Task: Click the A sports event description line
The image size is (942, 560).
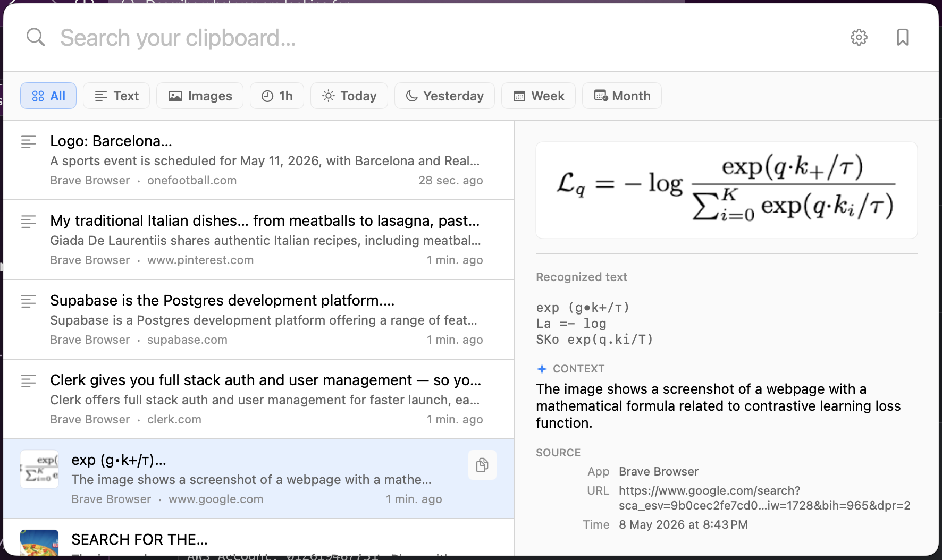Action: [x=265, y=160]
